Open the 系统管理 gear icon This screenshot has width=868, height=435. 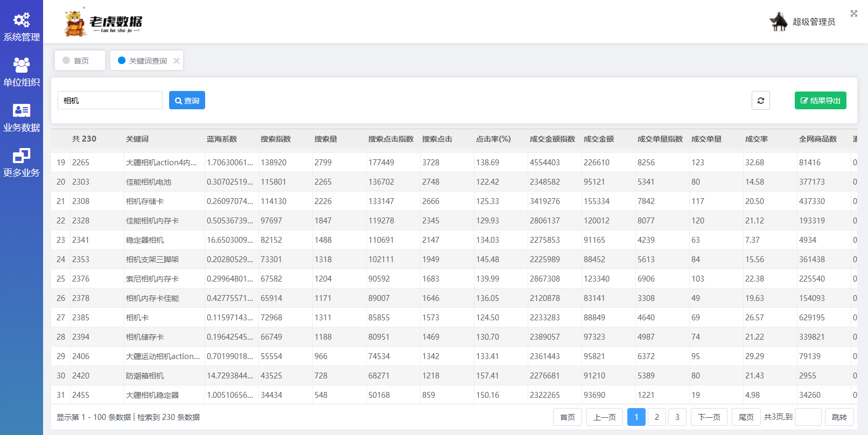[x=22, y=20]
